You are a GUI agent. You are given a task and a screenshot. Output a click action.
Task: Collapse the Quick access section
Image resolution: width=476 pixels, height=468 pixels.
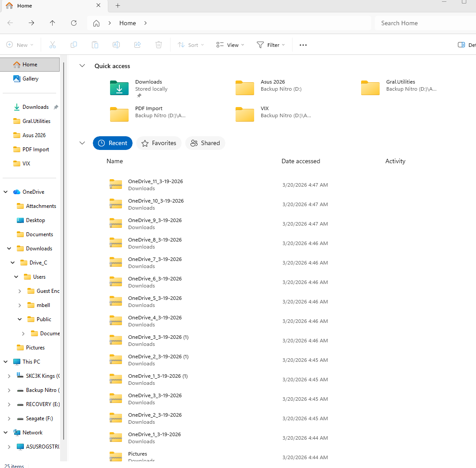[x=82, y=66]
